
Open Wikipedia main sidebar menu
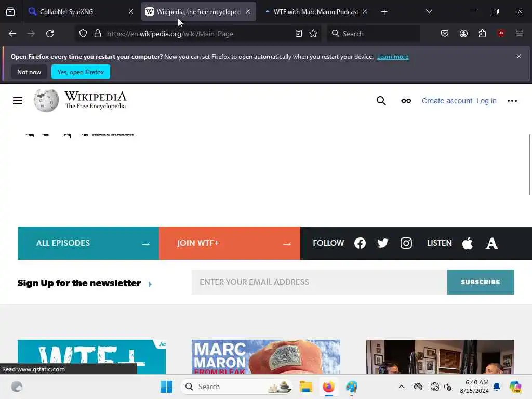pos(18,101)
